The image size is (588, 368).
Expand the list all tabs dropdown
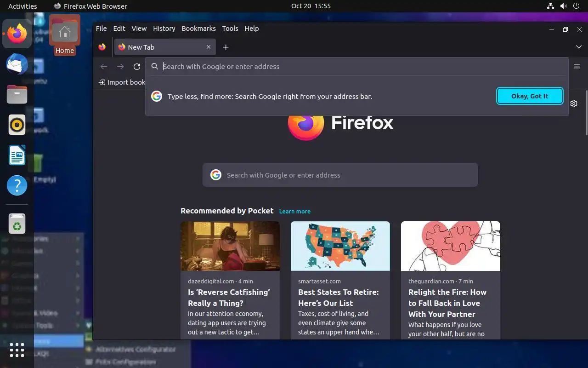[x=579, y=47]
